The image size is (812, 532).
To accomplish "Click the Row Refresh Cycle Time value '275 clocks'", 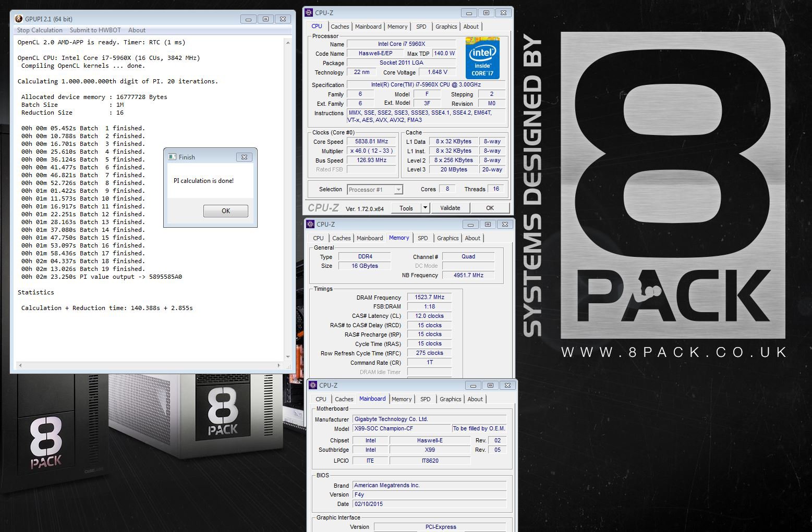I will (x=430, y=353).
